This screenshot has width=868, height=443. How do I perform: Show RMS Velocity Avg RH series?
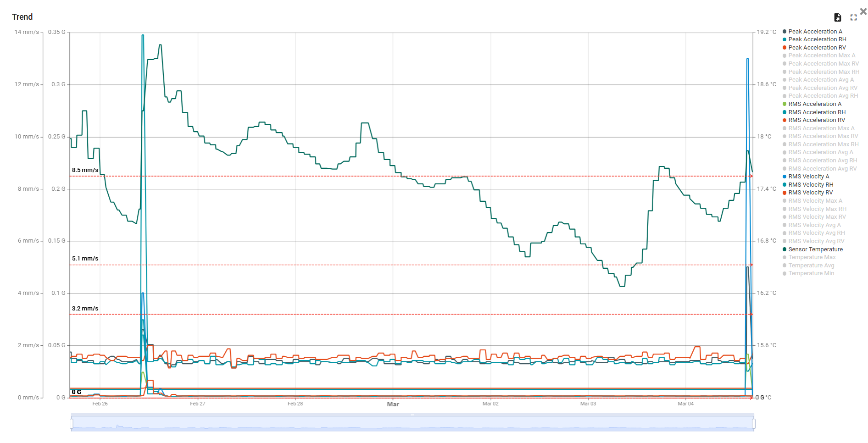[x=816, y=233]
